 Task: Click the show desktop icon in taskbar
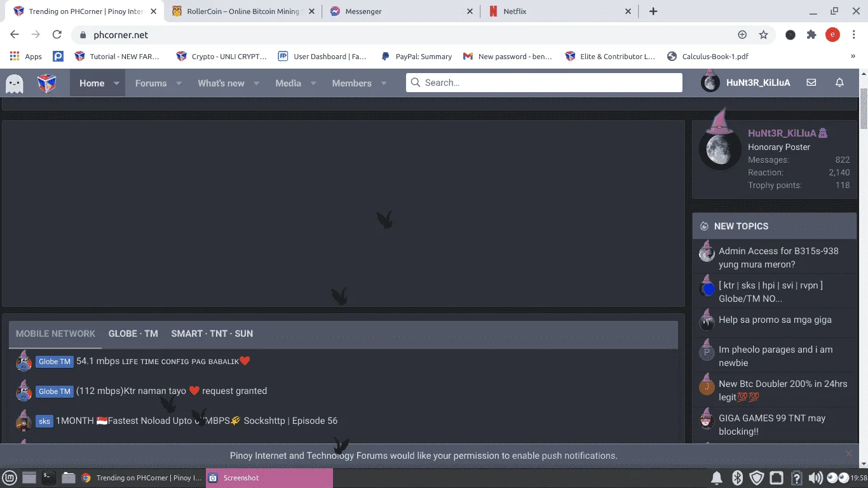click(x=29, y=478)
